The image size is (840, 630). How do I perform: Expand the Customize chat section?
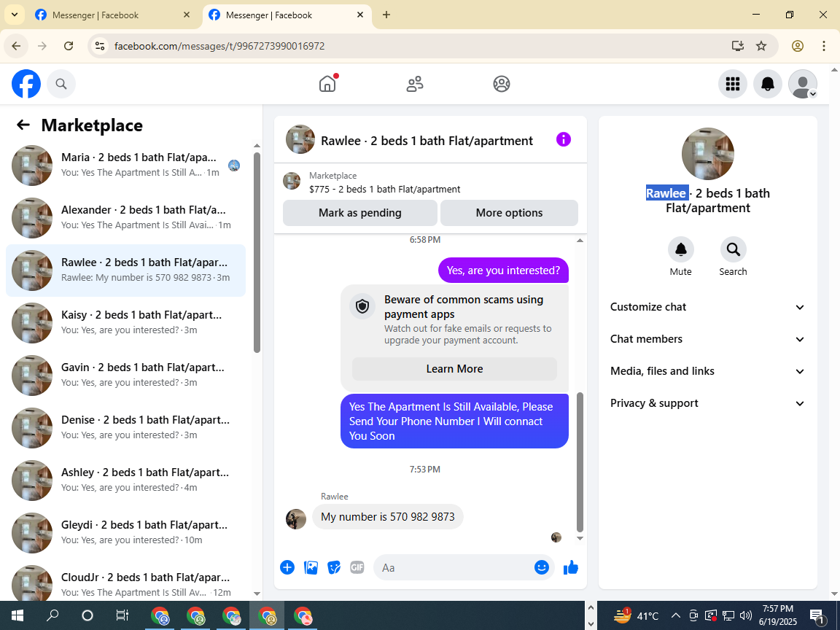[x=708, y=307]
